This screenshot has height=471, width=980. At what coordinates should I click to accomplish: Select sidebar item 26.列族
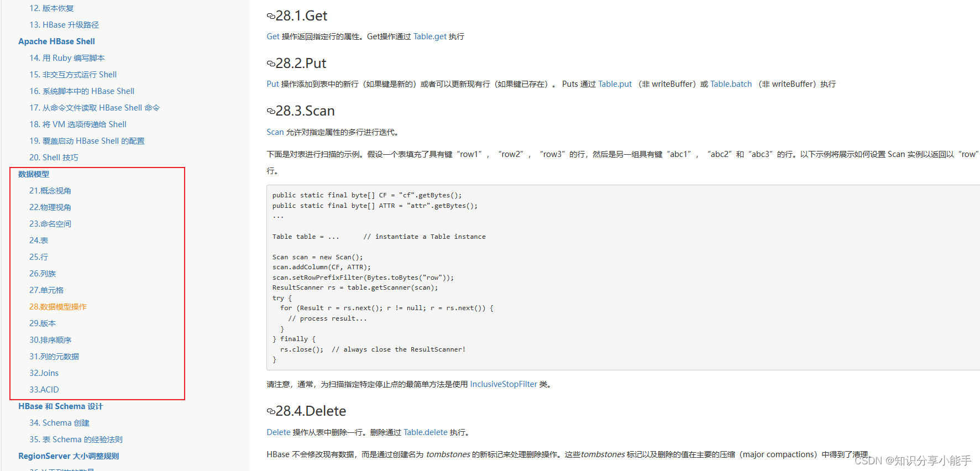point(43,274)
